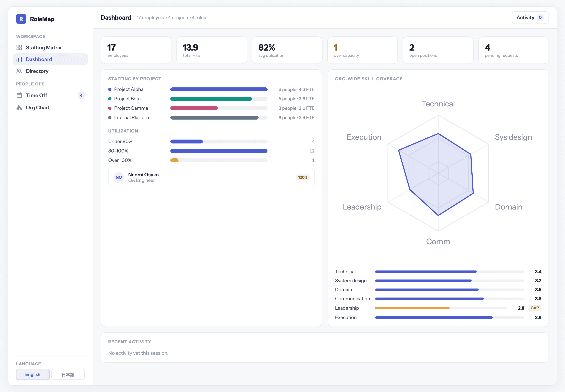Open the Staffing Matrix page

pyautogui.click(x=50, y=47)
